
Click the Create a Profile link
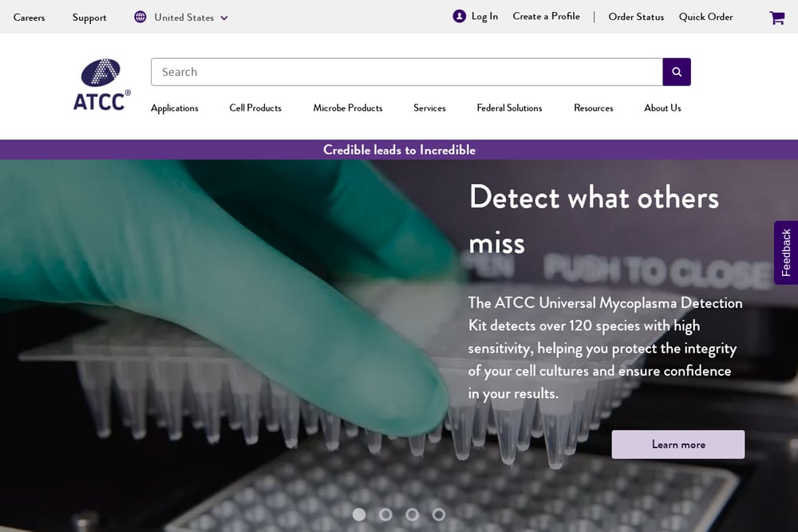546,16
